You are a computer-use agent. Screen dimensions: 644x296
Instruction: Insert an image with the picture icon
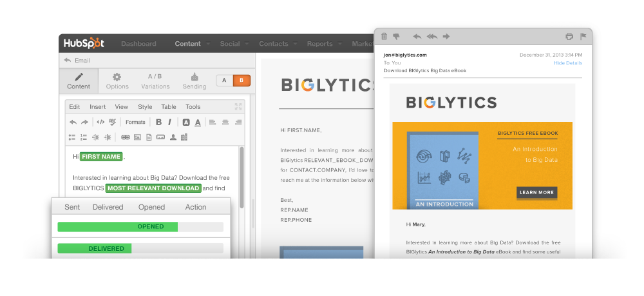pyautogui.click(x=138, y=137)
